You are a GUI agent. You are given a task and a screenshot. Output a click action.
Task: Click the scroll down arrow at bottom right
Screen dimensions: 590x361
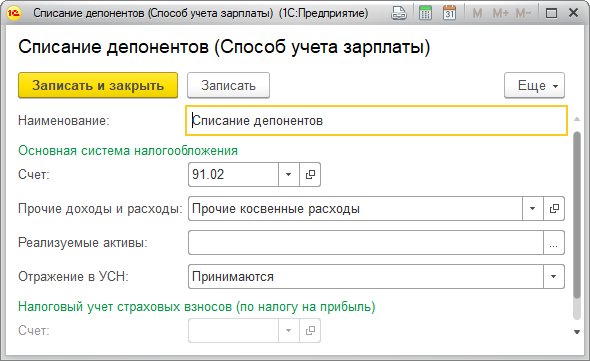pyautogui.click(x=576, y=332)
